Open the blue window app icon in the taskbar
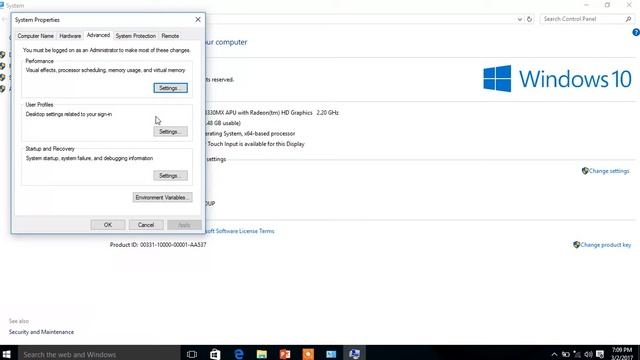The image size is (640, 360). (x=331, y=354)
